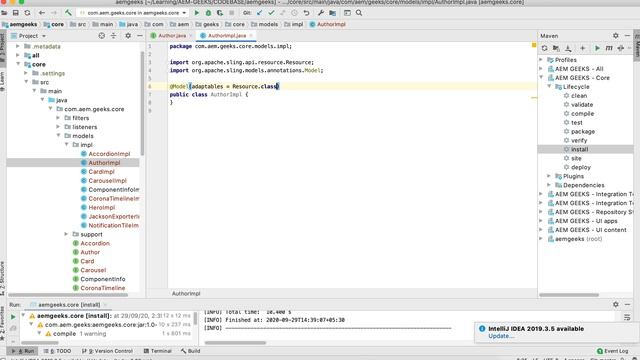Switch to the Author.java tab
The width and height of the screenshot is (640, 360).
coord(172,36)
